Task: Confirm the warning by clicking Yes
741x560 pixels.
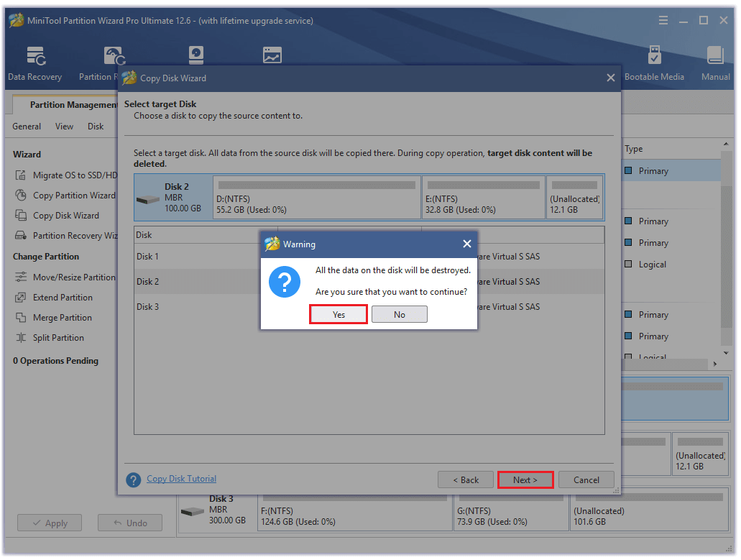Action: pyautogui.click(x=339, y=314)
